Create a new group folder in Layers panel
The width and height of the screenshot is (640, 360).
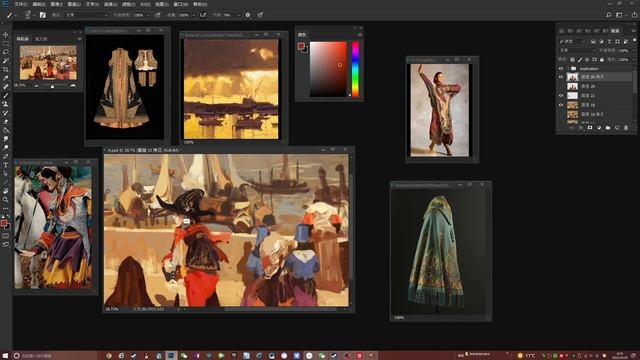(x=608, y=128)
